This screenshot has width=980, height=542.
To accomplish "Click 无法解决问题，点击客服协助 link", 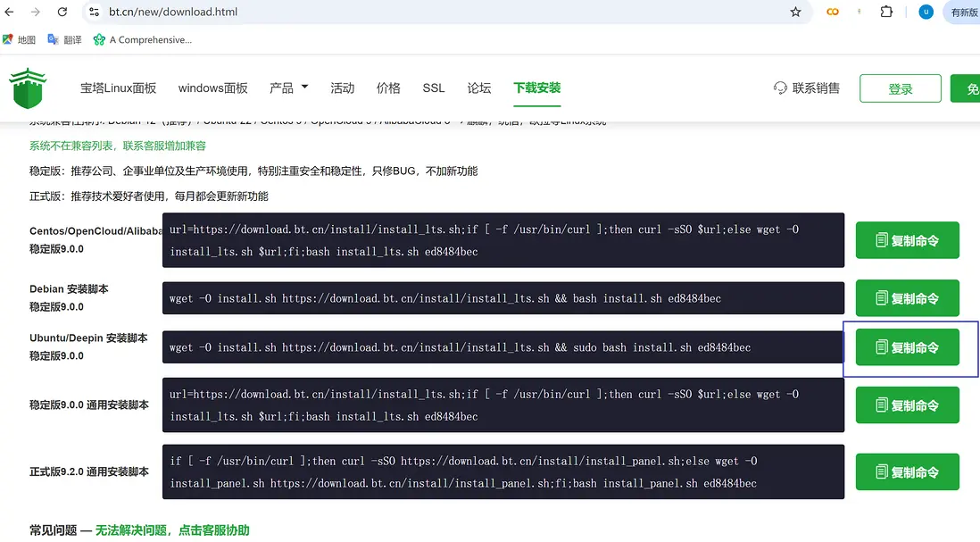I will click(172, 530).
